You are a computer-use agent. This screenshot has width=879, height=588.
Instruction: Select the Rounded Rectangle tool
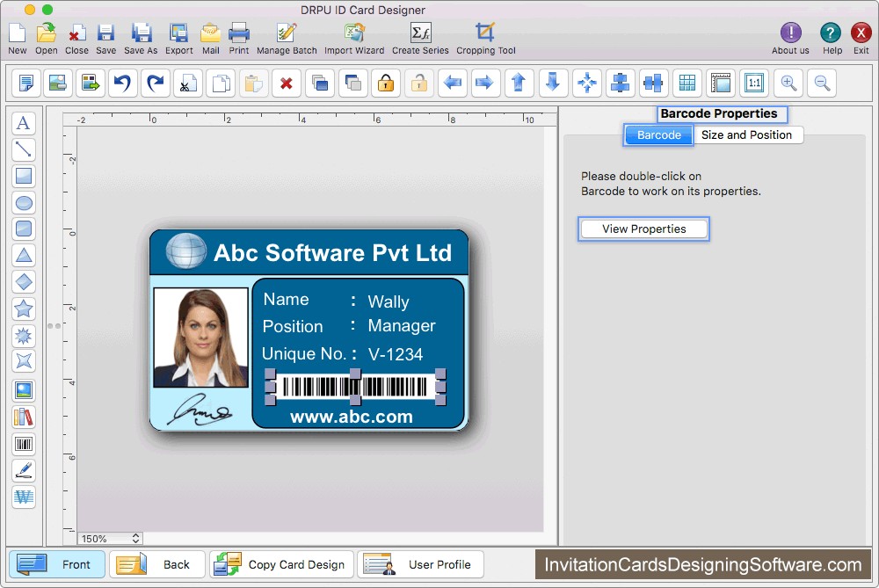click(x=24, y=229)
